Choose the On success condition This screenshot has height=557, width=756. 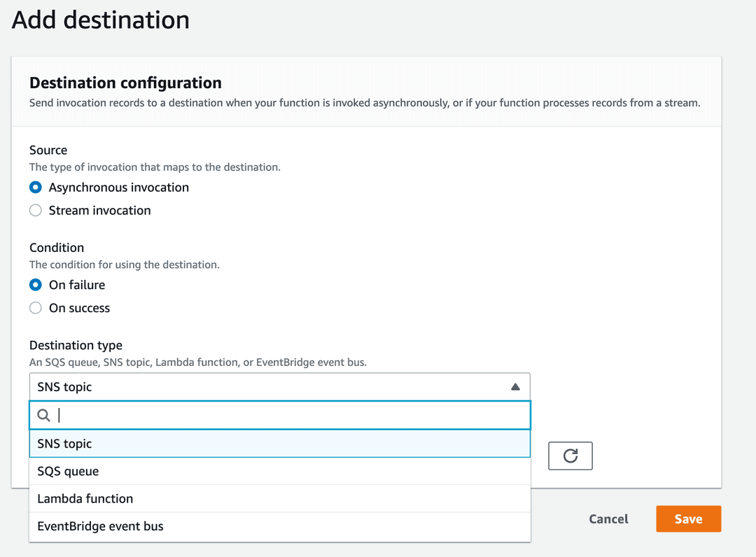click(35, 308)
